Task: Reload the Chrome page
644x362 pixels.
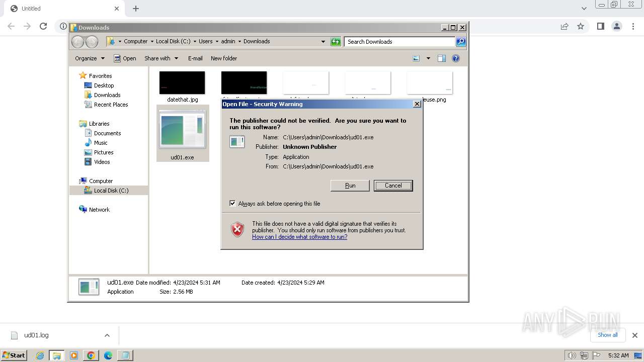Action: pyautogui.click(x=43, y=26)
